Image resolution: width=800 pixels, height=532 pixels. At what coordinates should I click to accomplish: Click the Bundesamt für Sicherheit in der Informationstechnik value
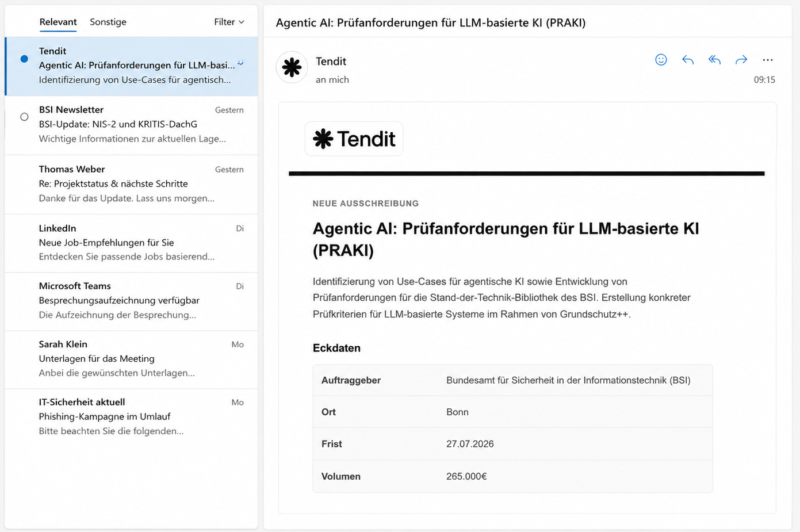coord(568,380)
